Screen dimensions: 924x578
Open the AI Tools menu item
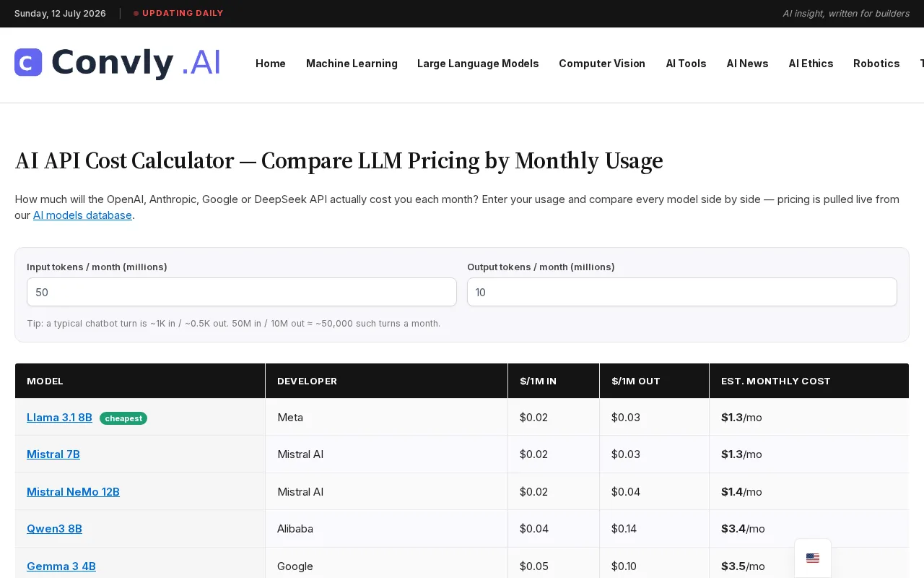point(686,64)
